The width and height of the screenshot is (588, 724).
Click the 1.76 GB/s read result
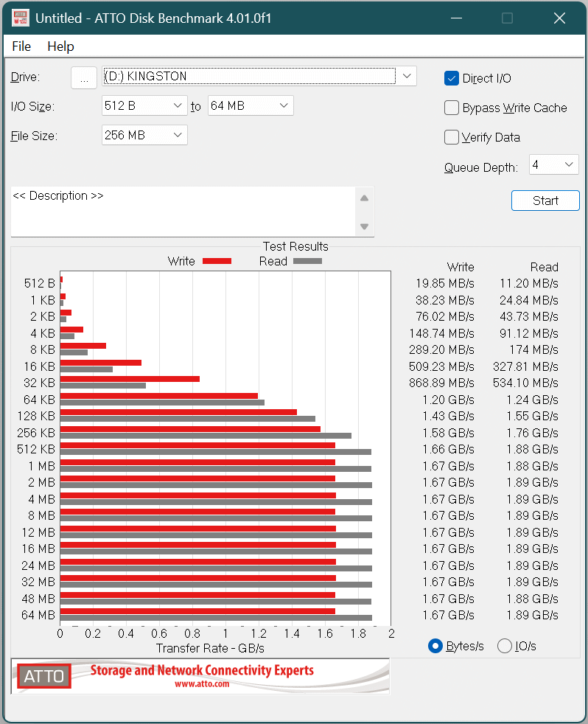click(x=533, y=433)
